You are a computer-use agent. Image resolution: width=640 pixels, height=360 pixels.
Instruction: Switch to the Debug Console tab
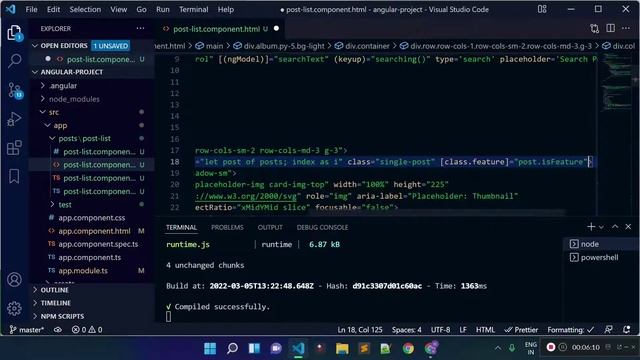pos(322,227)
